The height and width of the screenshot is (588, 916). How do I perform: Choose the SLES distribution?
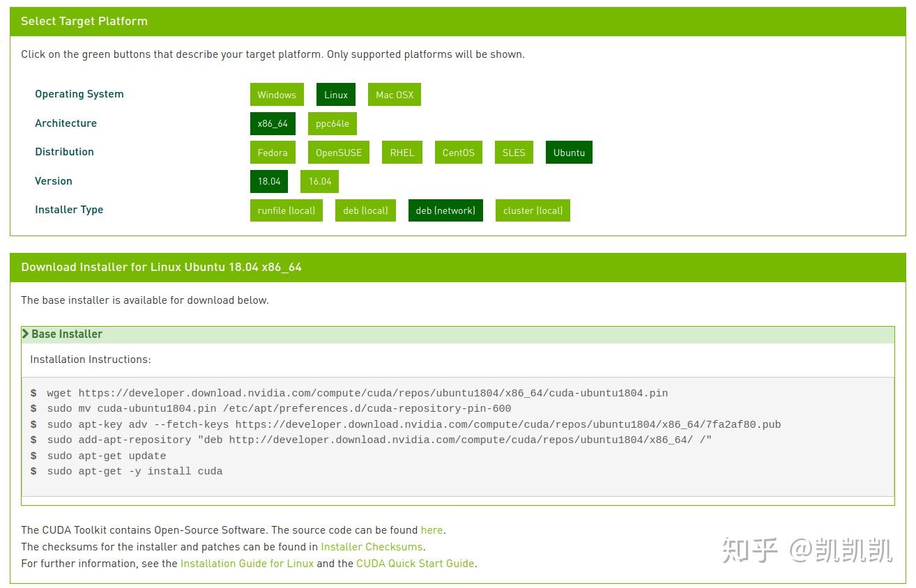[514, 153]
